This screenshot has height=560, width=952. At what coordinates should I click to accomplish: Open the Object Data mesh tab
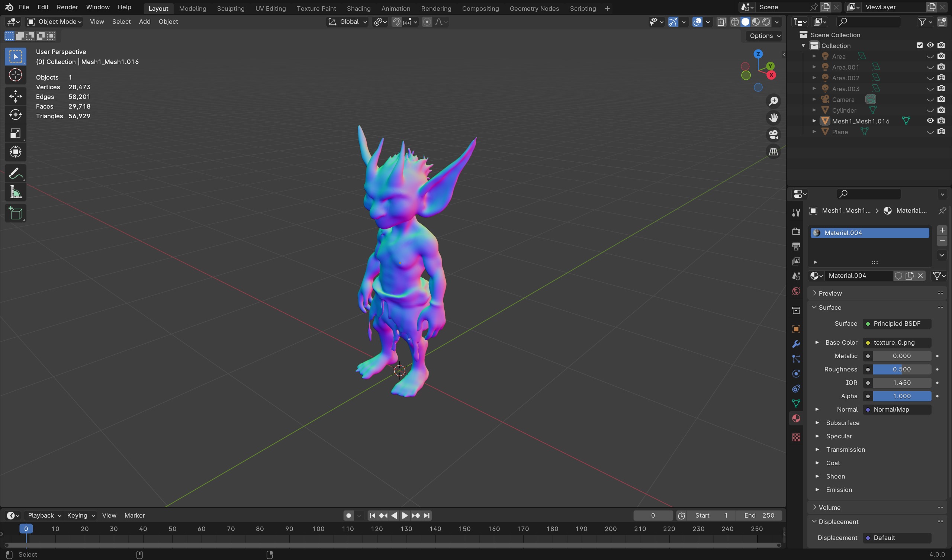(796, 403)
